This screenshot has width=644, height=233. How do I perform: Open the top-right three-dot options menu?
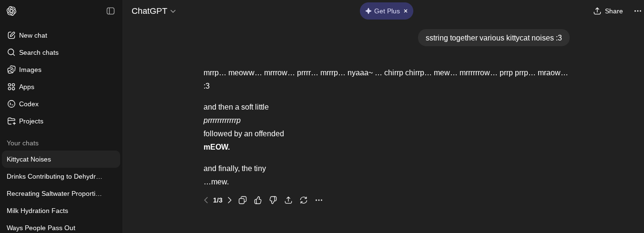coord(637,11)
